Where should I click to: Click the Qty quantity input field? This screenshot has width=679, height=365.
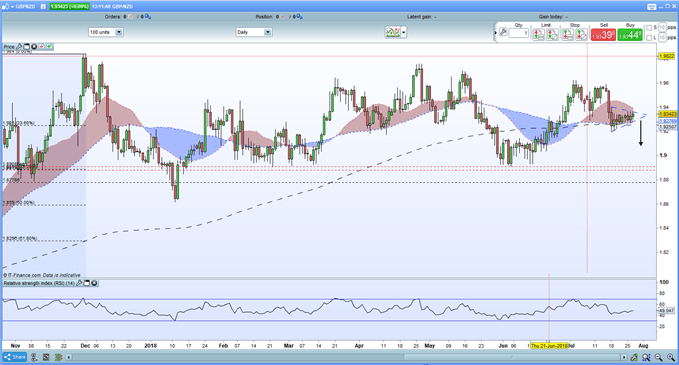(x=519, y=33)
